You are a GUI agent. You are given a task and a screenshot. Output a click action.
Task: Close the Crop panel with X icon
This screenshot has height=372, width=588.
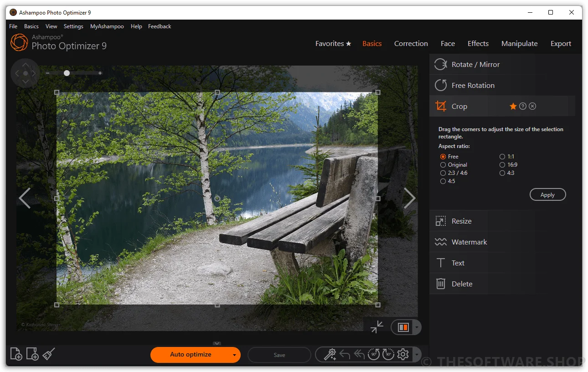[x=532, y=106]
